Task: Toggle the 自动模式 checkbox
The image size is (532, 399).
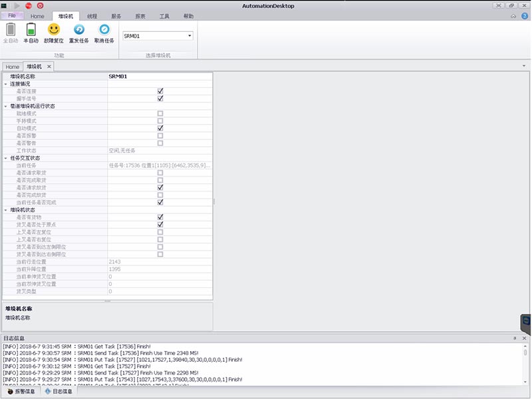Action: [x=160, y=128]
